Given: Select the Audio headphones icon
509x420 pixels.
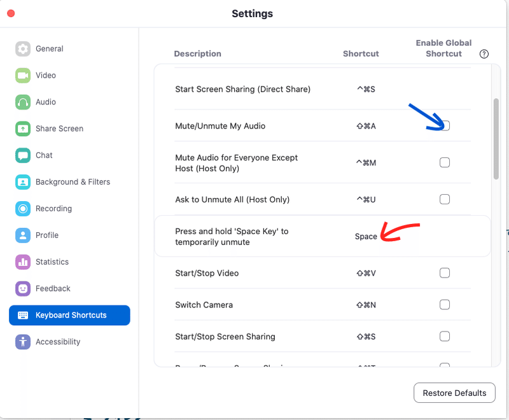Looking at the screenshot, I should [23, 102].
